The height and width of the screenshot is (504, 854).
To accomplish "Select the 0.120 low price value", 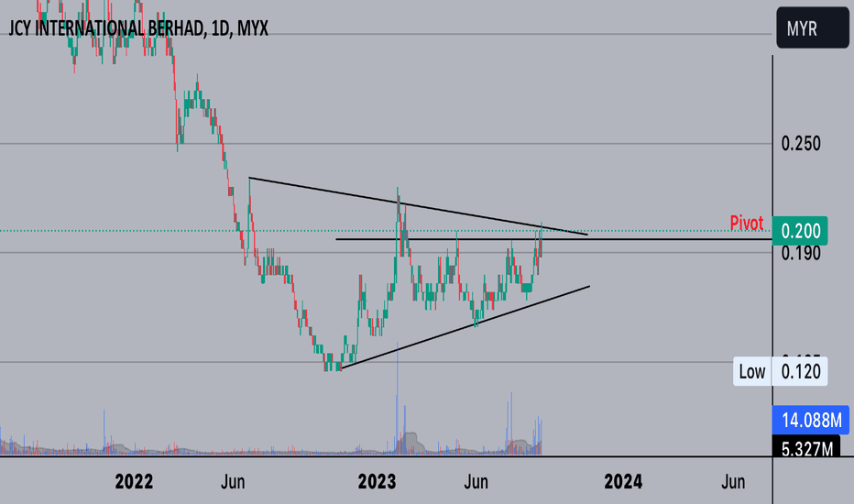I will click(800, 372).
